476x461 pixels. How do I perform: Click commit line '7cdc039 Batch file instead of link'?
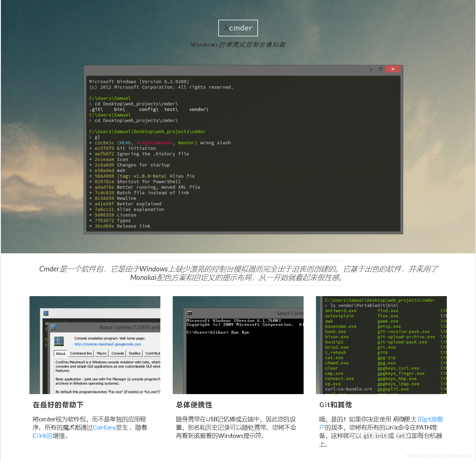139,193
